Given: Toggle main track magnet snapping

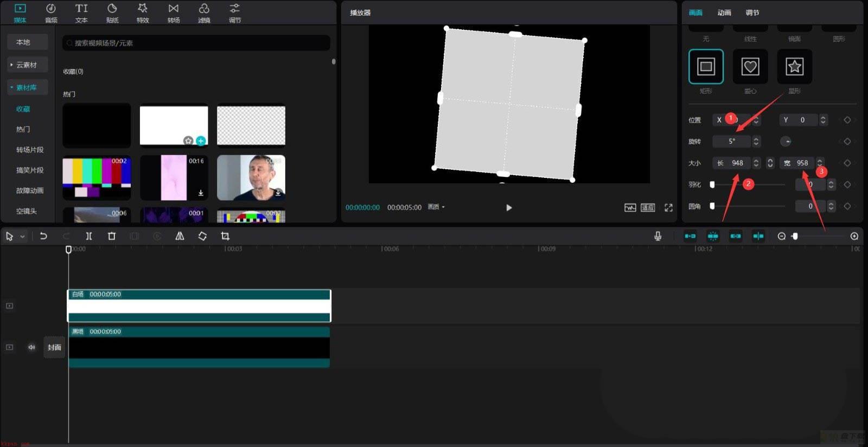Looking at the screenshot, I should coord(690,236).
